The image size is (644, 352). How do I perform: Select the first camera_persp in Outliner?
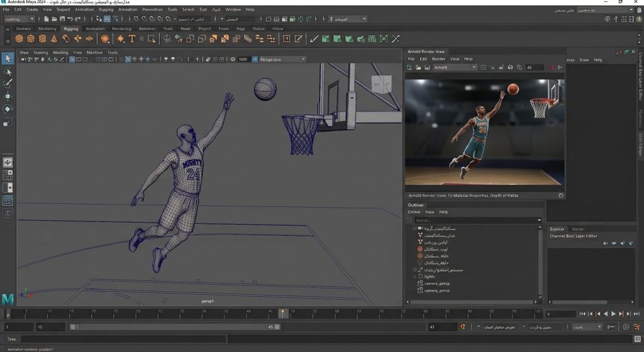click(437, 284)
